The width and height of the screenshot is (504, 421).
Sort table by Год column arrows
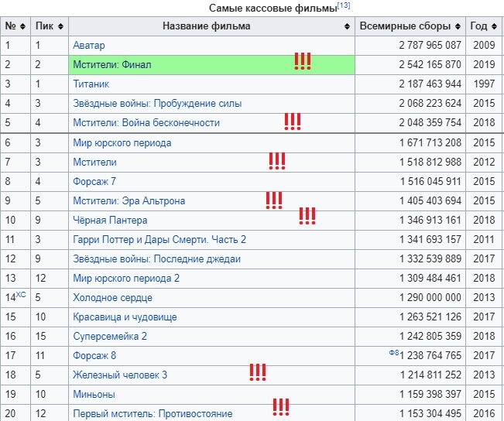click(x=495, y=26)
